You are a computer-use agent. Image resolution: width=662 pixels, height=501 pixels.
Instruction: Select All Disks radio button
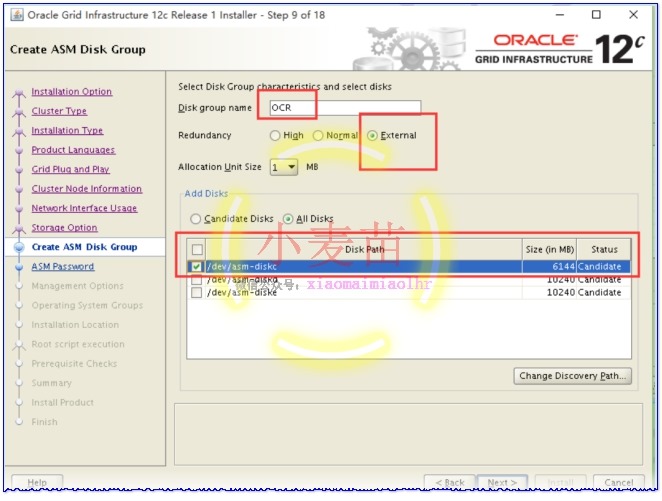tap(288, 219)
